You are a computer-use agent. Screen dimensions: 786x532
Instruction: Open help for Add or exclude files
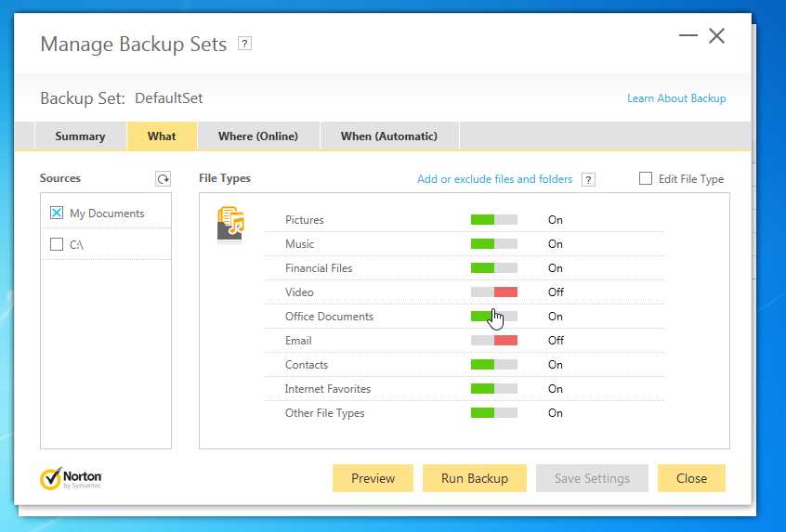click(587, 179)
